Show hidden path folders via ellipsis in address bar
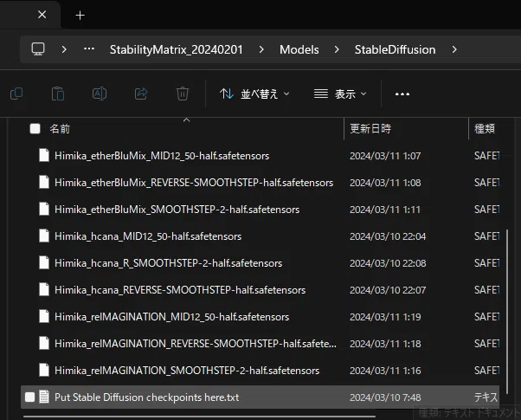The image size is (521, 420). tap(89, 48)
